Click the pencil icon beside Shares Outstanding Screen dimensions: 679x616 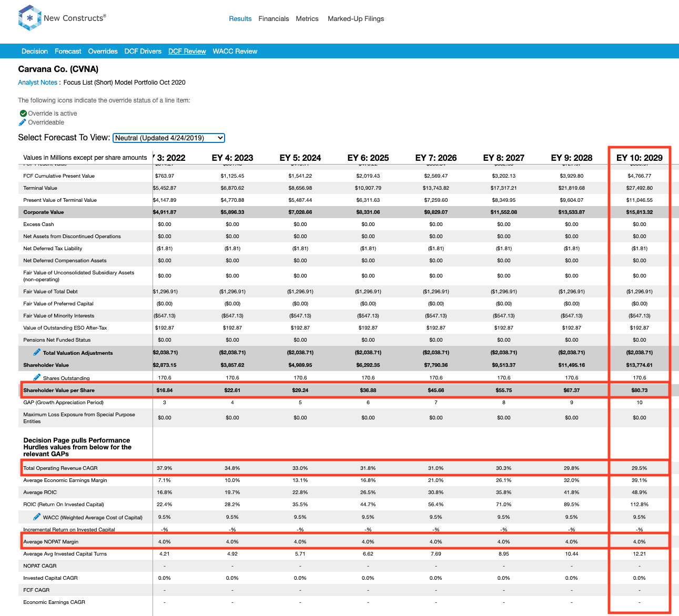pyautogui.click(x=37, y=377)
